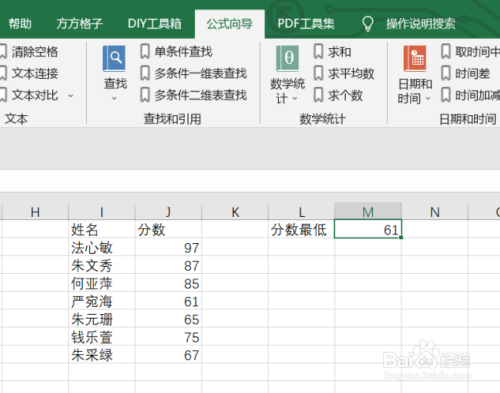Click bookmark icon next to 求平均数
Screen dimensions: 500x393
click(x=319, y=73)
